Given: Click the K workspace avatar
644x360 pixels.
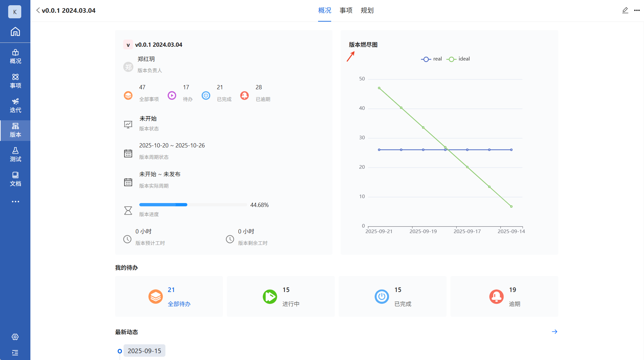Looking at the screenshot, I should coord(15,12).
